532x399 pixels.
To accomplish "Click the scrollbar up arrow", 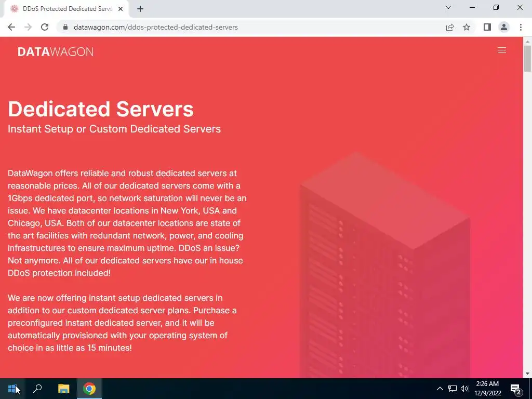I will [x=527, y=42].
